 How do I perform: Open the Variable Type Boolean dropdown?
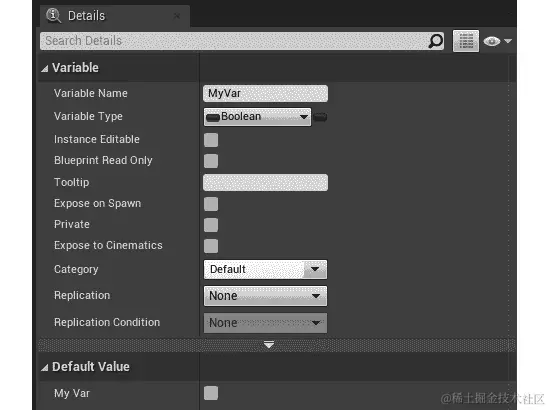[x=257, y=117]
